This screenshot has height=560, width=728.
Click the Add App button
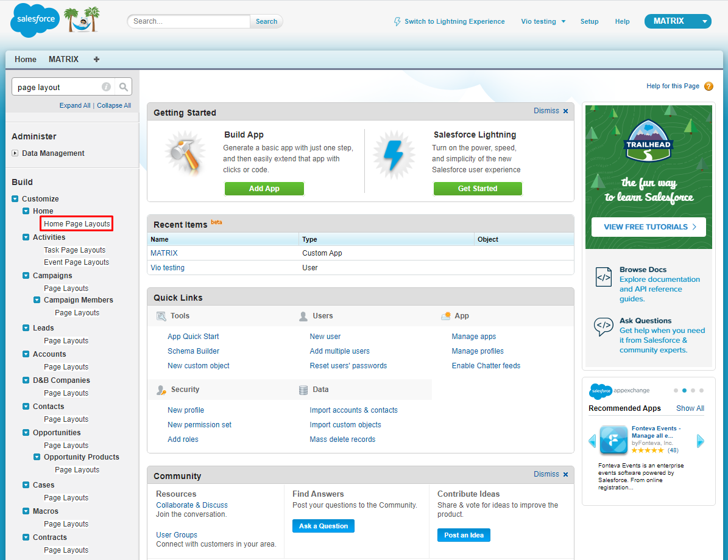click(264, 189)
